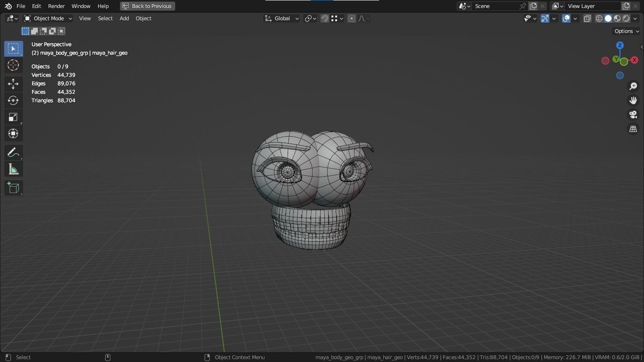Choose the Add Cube tool
This screenshot has height=362, width=644.
(13, 188)
